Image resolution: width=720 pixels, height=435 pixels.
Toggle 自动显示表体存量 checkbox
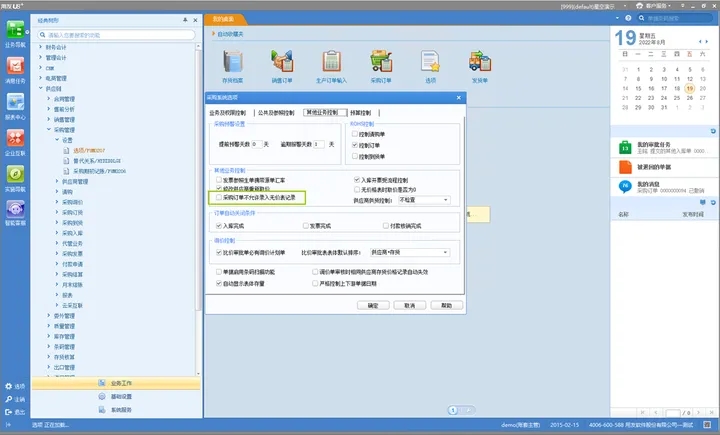[x=219, y=283]
